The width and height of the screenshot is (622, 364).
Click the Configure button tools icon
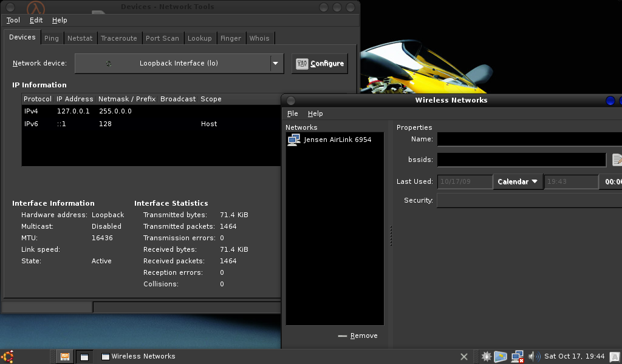tap(302, 63)
